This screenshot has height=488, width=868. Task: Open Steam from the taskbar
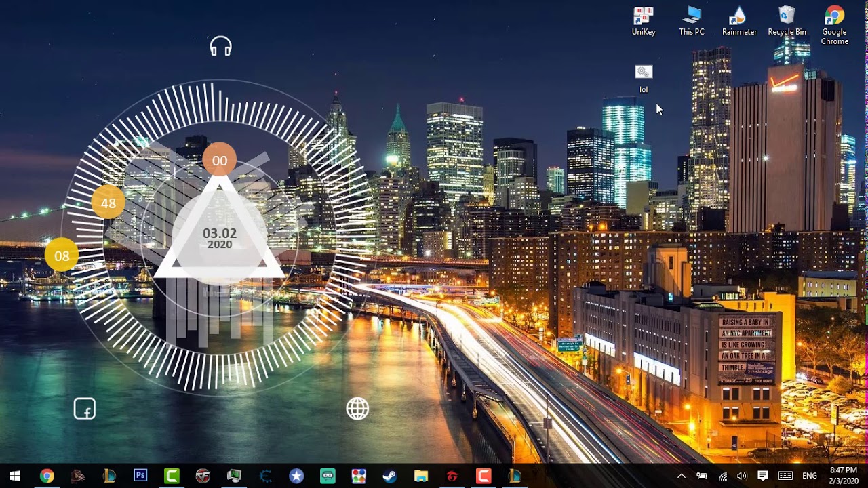390,476
